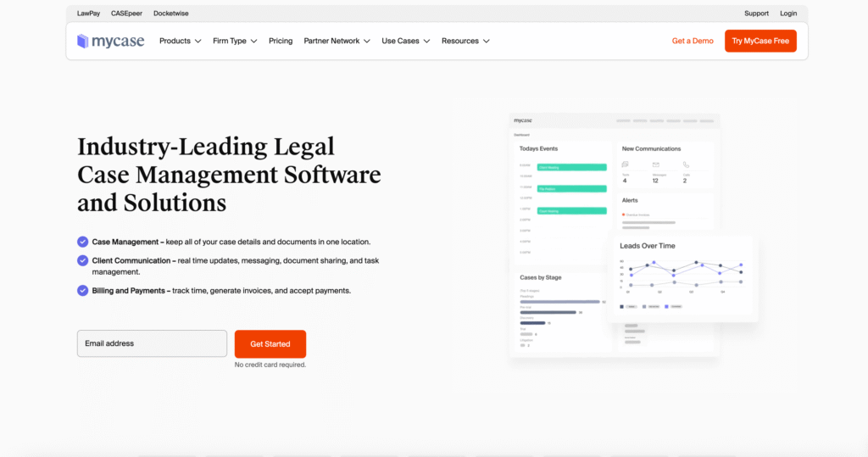Open the Docketwise link
The height and width of the screenshot is (457, 868).
click(171, 14)
